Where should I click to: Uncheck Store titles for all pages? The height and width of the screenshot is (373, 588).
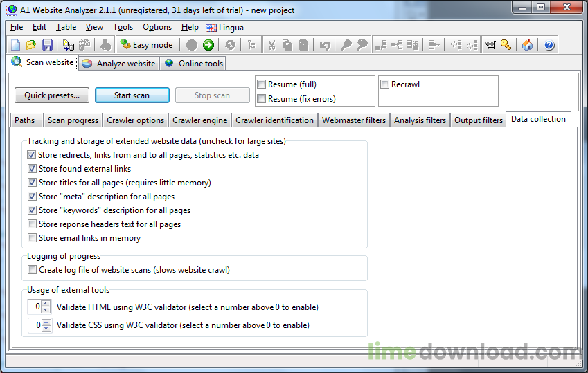click(33, 183)
